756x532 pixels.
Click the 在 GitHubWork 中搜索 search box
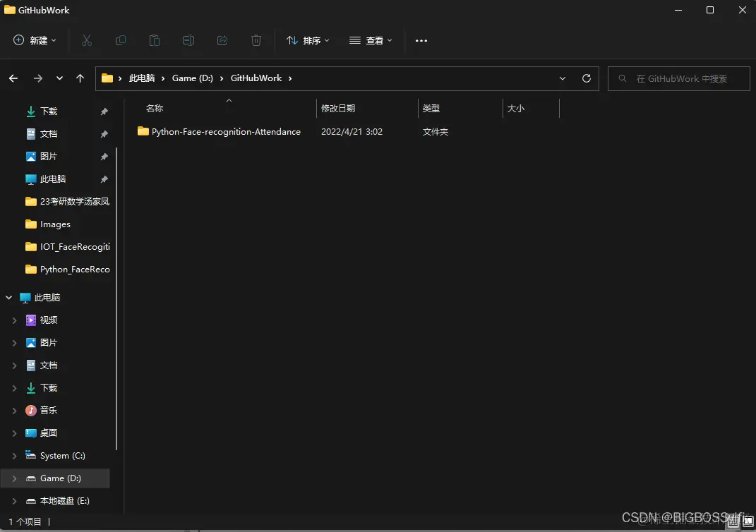pyautogui.click(x=679, y=78)
